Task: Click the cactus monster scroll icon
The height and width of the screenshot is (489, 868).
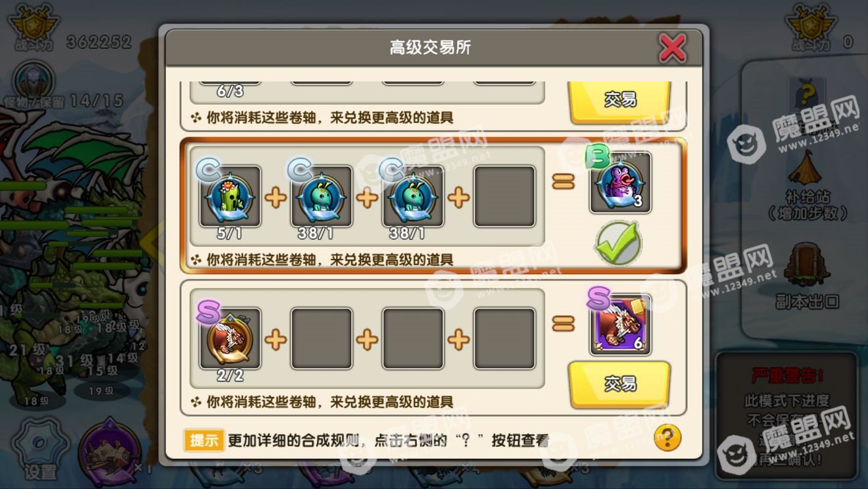Action: click(230, 196)
